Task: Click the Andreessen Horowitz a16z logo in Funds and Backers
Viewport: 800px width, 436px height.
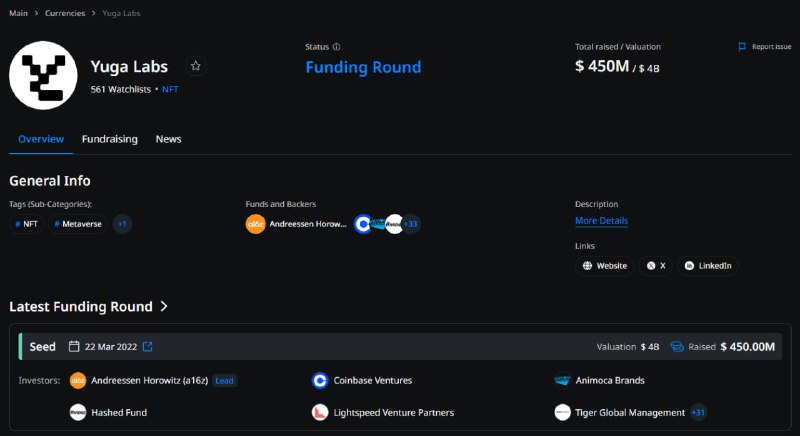Action: click(256, 224)
